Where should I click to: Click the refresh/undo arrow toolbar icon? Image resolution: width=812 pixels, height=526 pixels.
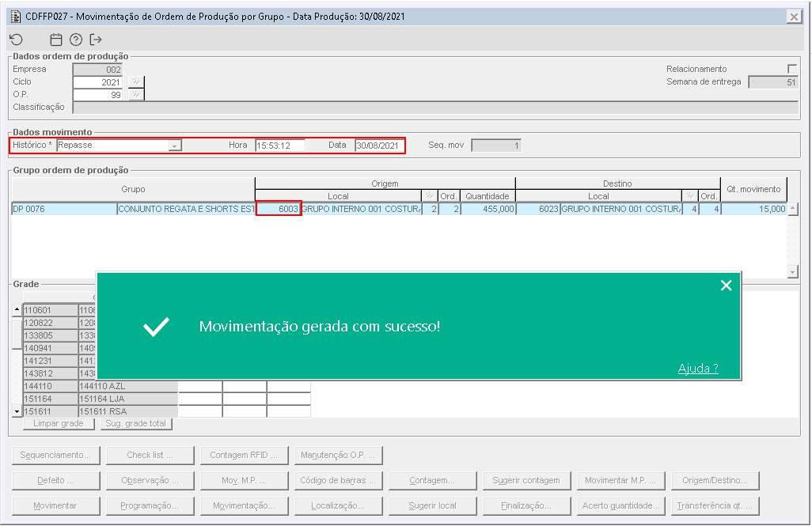[17, 40]
